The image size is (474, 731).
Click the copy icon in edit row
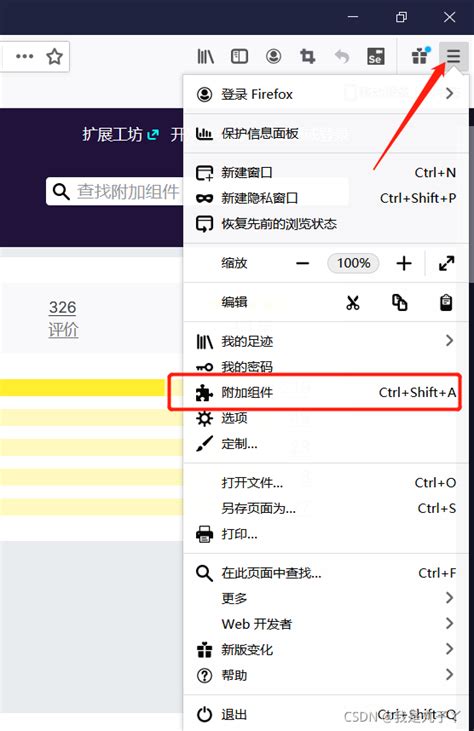399,303
